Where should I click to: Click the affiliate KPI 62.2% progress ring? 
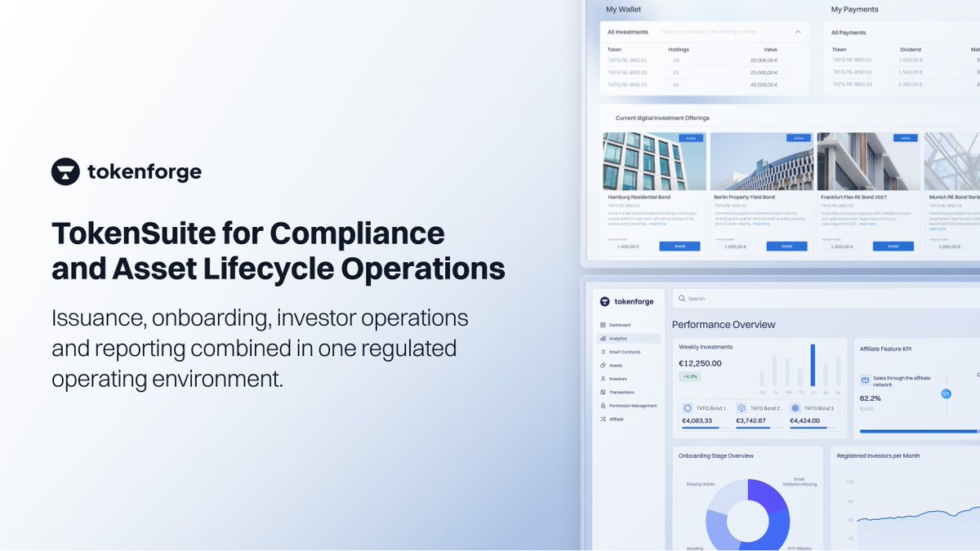point(946,393)
